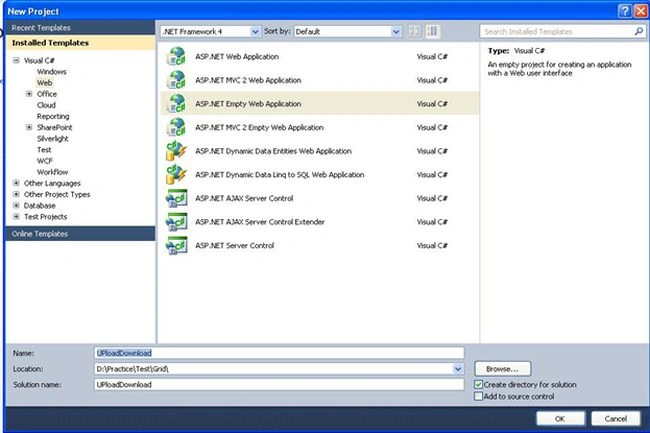Click the Solution name input field

point(279,385)
